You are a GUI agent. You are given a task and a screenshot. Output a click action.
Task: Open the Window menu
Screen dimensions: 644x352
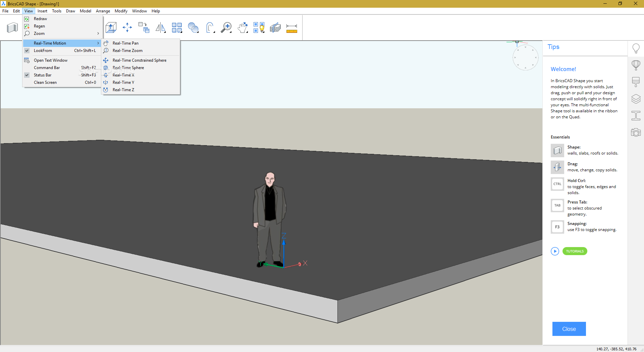click(140, 11)
